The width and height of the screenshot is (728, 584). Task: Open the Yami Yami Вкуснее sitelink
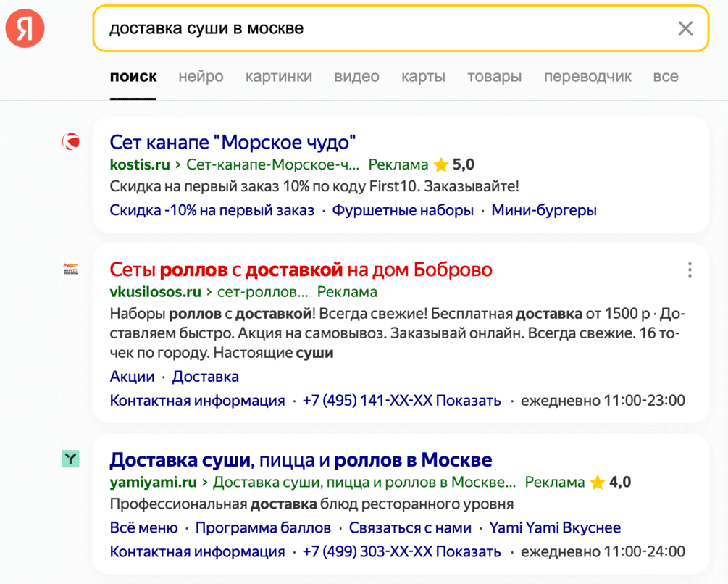[x=556, y=527]
